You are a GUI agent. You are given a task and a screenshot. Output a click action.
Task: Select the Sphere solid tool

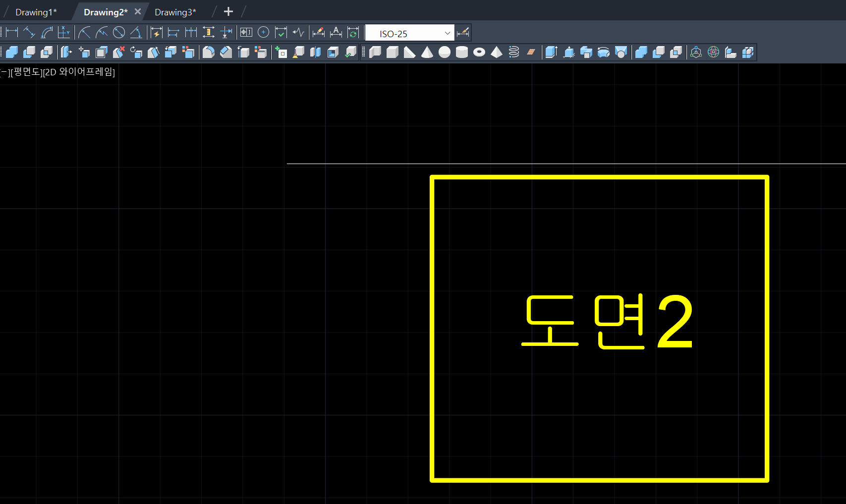point(445,52)
